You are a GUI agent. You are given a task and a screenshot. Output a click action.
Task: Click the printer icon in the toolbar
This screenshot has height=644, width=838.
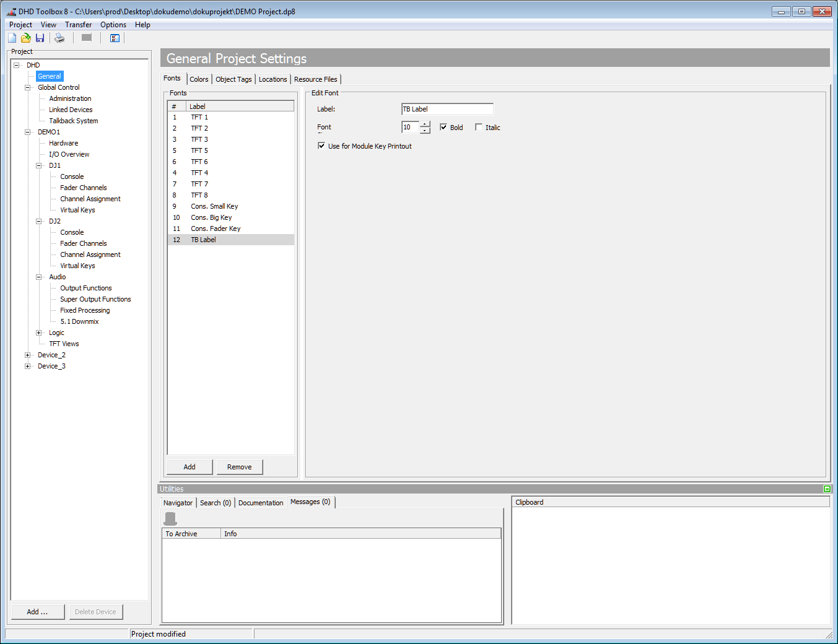pos(59,38)
